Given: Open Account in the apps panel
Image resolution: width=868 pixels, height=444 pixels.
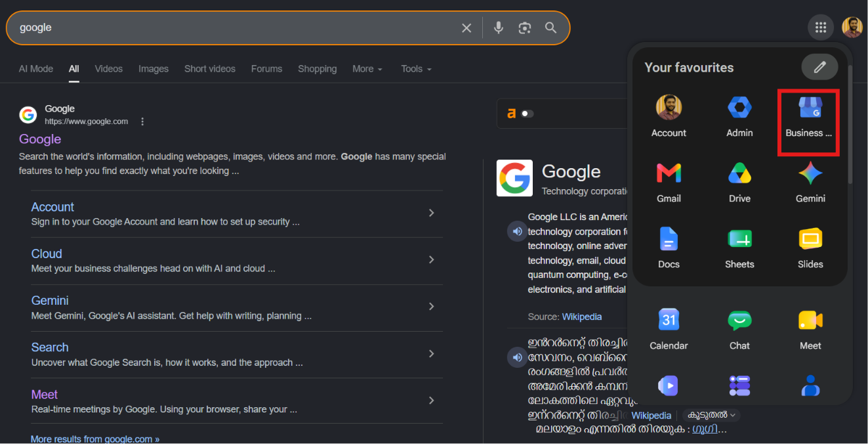Looking at the screenshot, I should [x=669, y=116].
